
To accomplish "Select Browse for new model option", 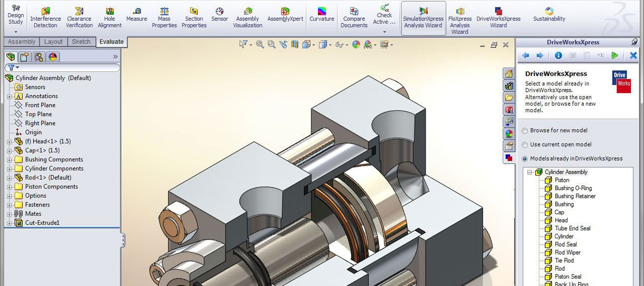I will [x=525, y=131].
